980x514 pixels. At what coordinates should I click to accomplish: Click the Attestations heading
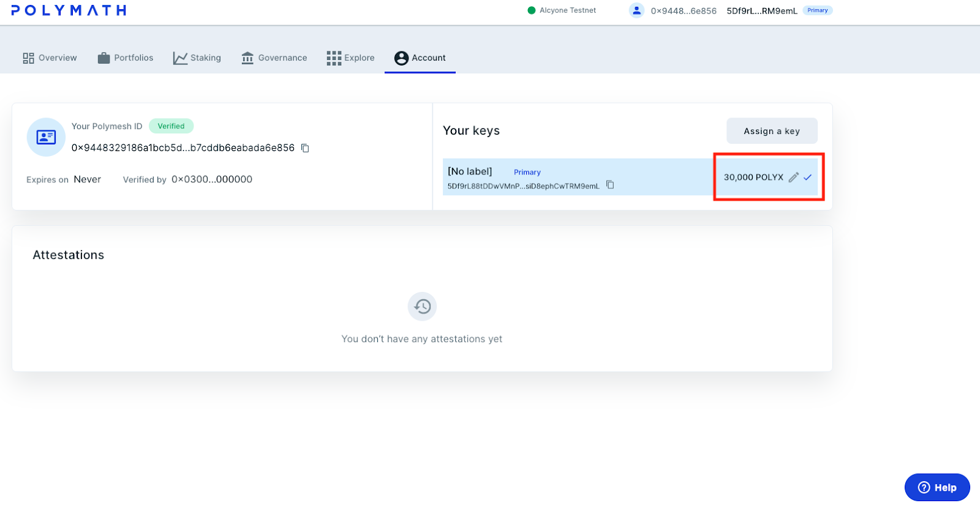click(69, 255)
